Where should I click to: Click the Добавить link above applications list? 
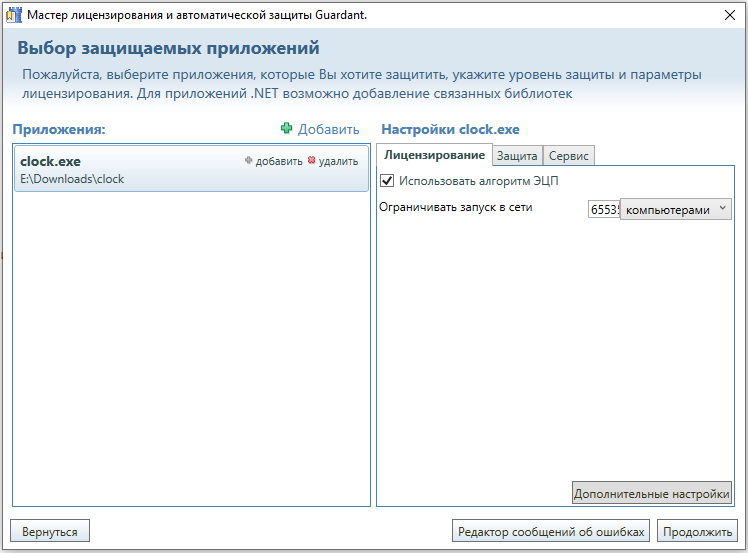click(328, 129)
